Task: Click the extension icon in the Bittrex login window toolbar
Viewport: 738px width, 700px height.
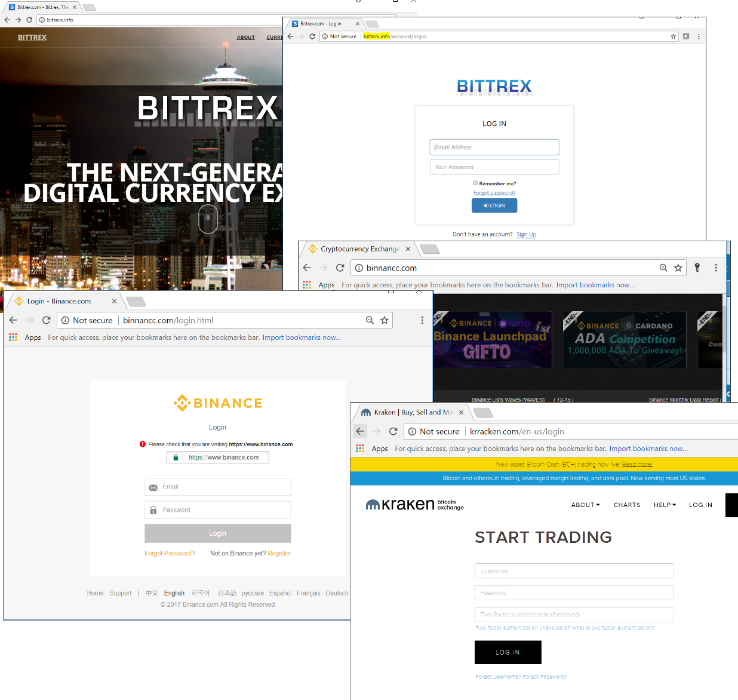Action: tap(686, 36)
